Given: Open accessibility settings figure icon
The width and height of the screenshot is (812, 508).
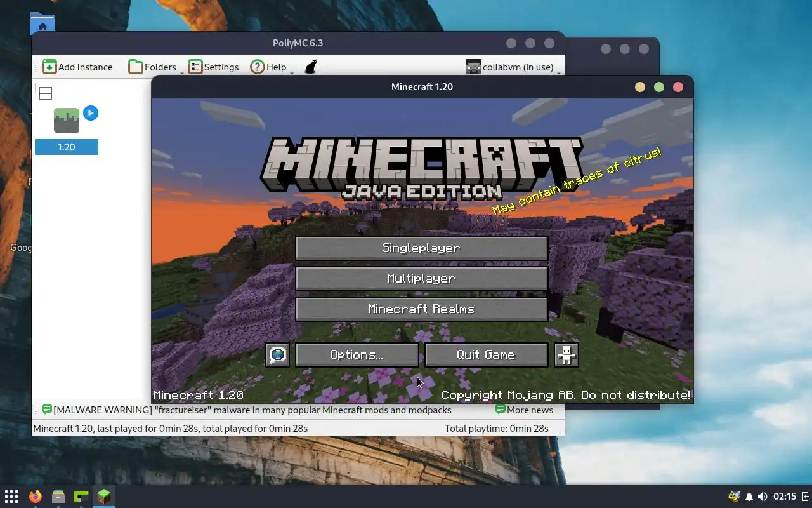Looking at the screenshot, I should (566, 355).
